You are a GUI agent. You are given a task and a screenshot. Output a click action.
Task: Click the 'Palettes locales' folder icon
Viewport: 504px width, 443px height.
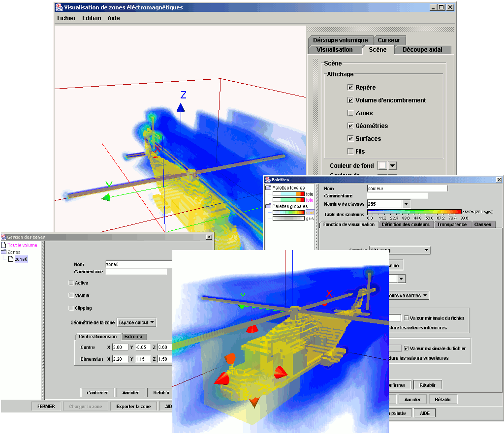(x=268, y=188)
